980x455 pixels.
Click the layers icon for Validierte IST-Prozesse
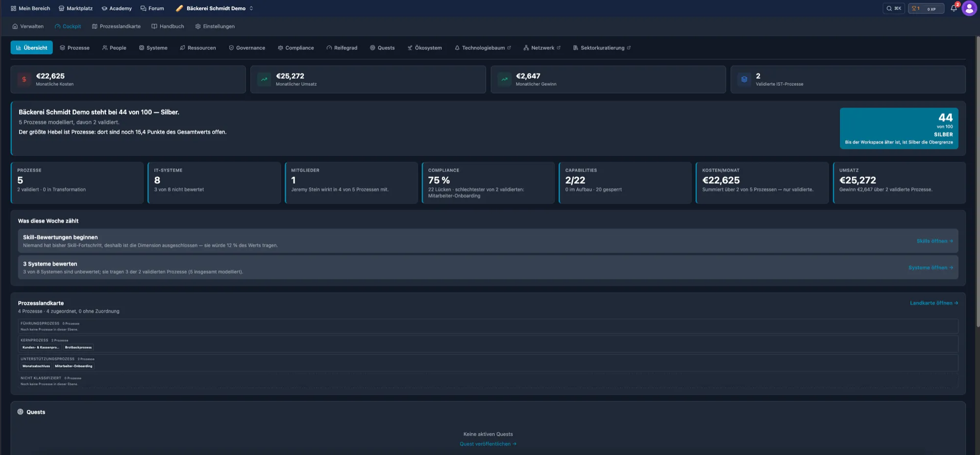pos(744,79)
